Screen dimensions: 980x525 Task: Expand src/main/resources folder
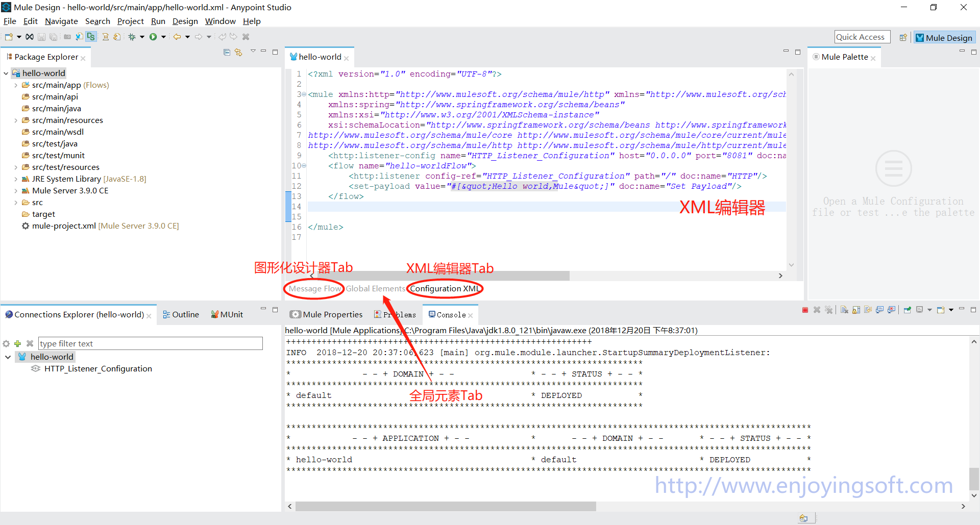pyautogui.click(x=16, y=120)
